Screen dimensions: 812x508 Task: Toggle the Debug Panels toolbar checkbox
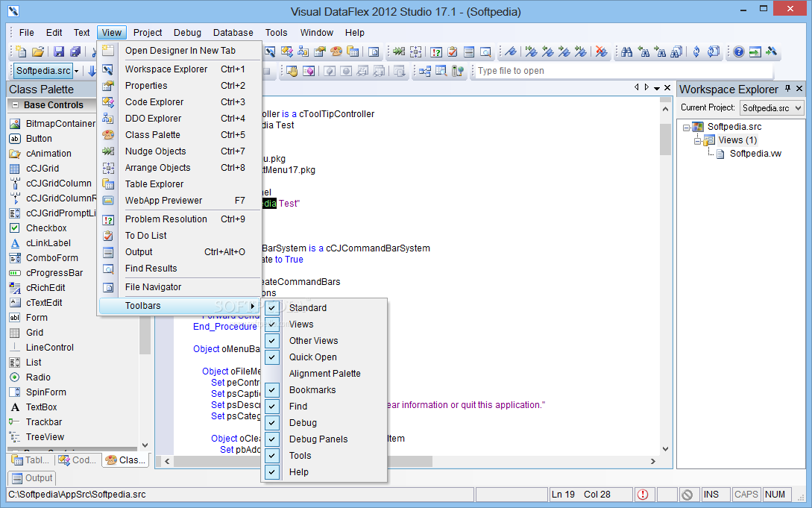click(272, 439)
